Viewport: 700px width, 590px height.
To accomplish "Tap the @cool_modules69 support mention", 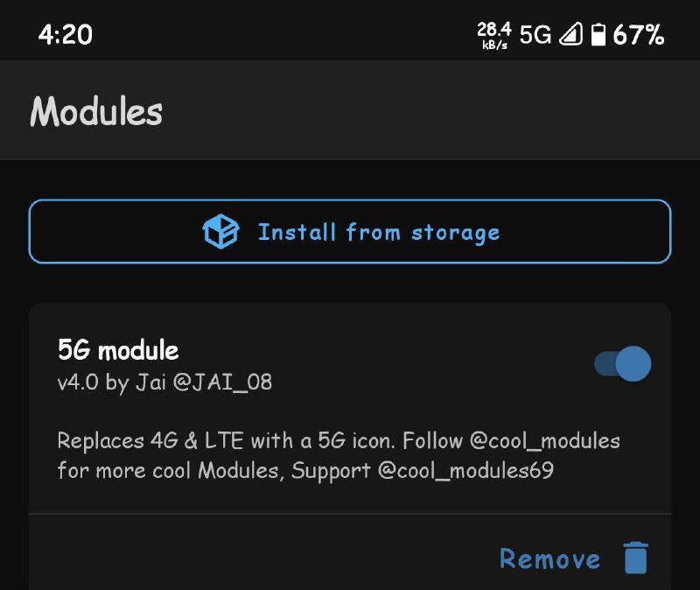I will [465, 470].
